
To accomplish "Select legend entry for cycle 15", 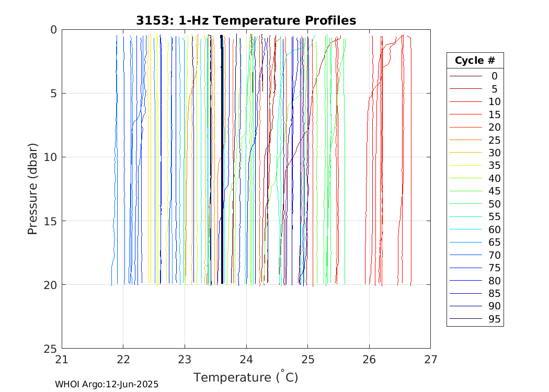I will click(x=475, y=114).
